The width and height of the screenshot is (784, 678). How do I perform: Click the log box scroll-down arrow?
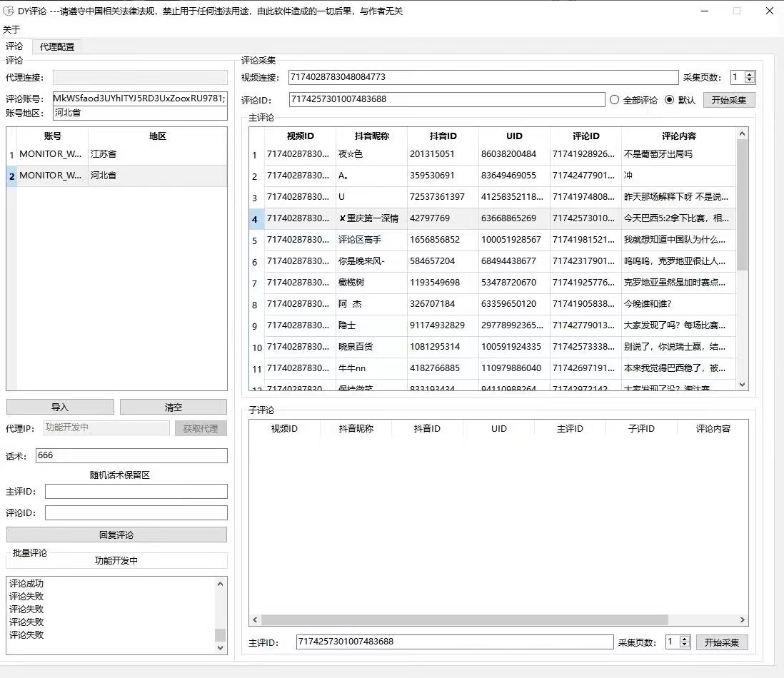(220, 648)
